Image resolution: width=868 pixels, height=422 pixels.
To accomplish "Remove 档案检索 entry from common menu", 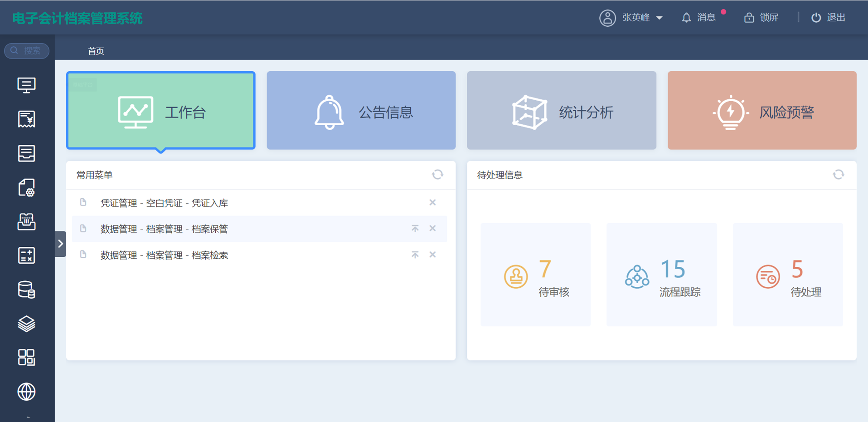I will [x=432, y=255].
